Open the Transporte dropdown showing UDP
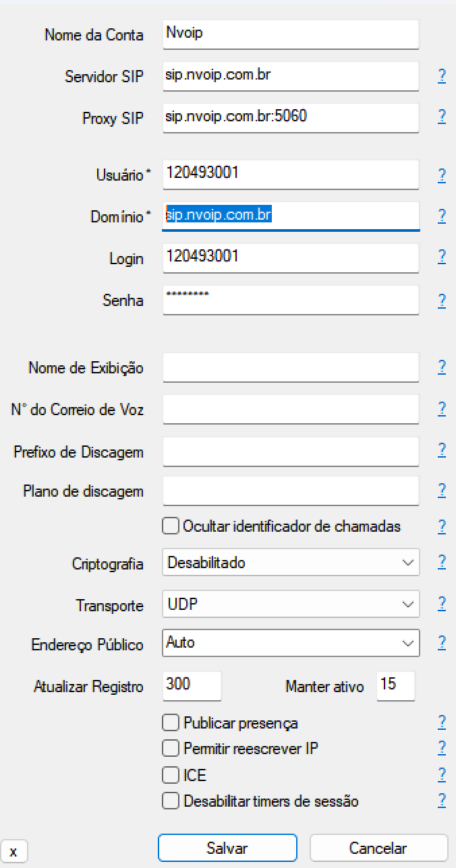The width and height of the screenshot is (456, 868). tap(291, 604)
